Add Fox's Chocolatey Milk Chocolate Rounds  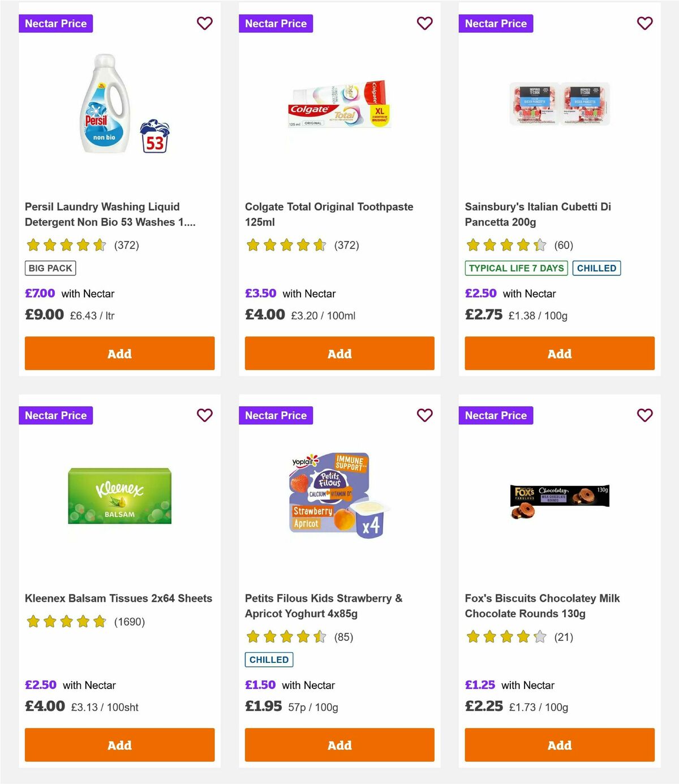tap(559, 745)
